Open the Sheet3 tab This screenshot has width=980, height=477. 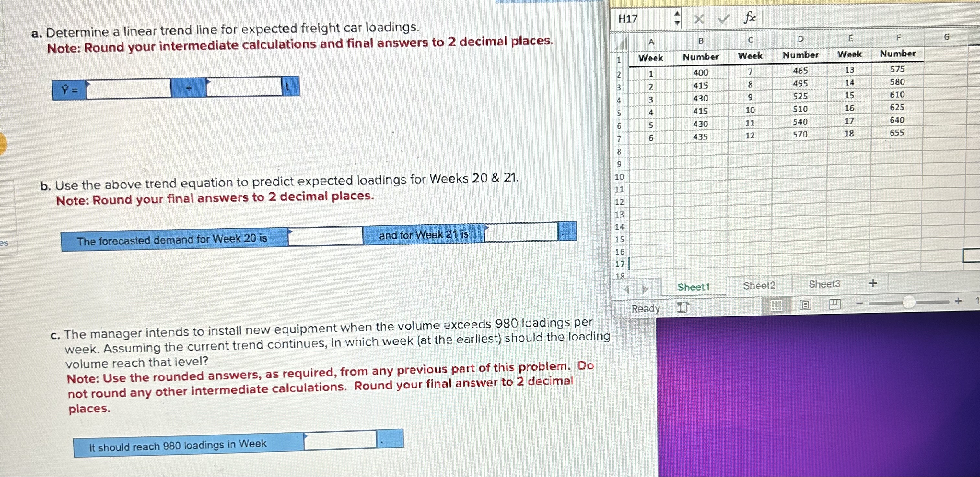pyautogui.click(x=824, y=284)
